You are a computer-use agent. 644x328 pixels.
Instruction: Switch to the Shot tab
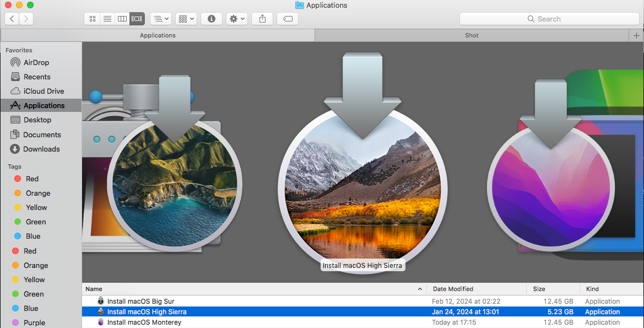pyautogui.click(x=472, y=35)
